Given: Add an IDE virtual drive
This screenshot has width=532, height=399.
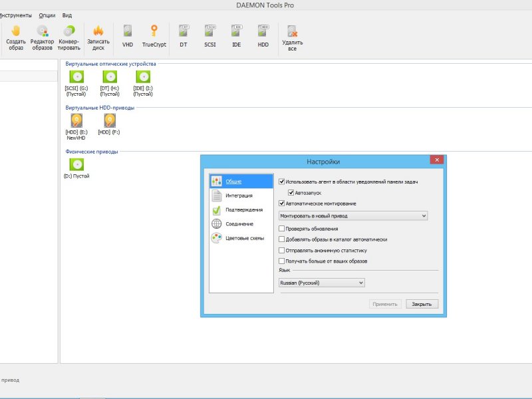Looking at the screenshot, I should 237,36.
